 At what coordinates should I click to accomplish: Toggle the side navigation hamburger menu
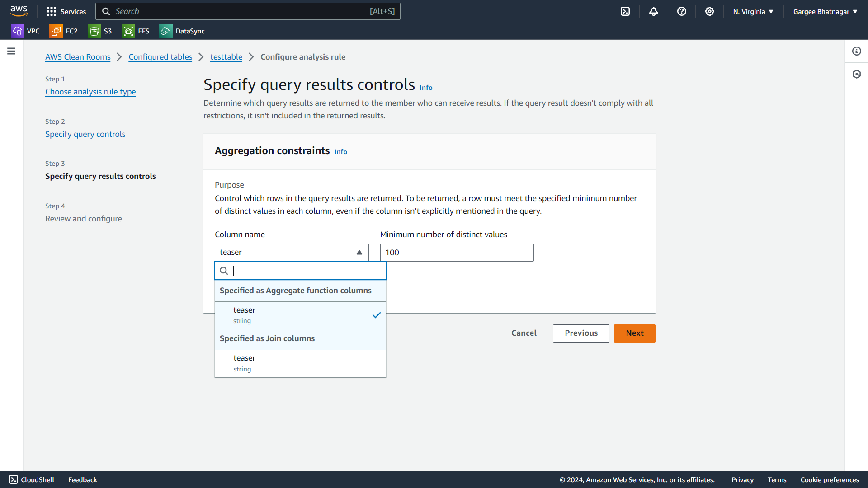(x=11, y=52)
